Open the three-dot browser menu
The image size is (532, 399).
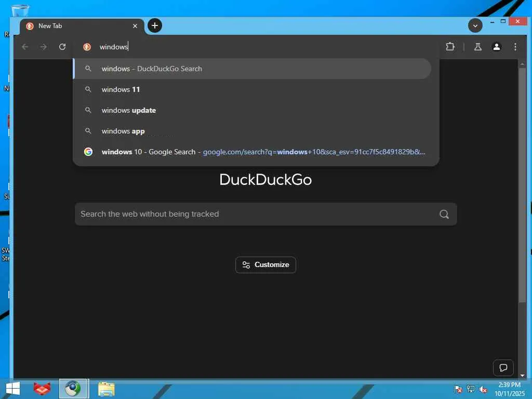tap(515, 47)
